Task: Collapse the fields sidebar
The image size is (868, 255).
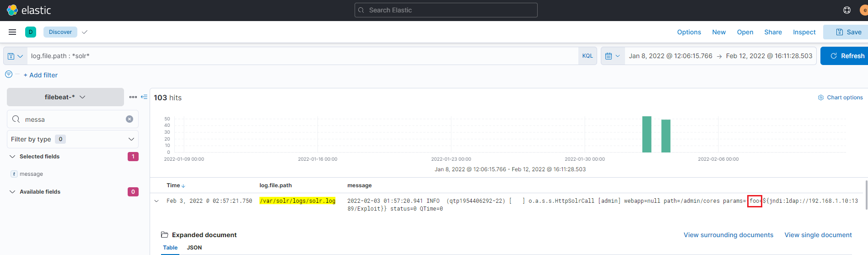Action: pyautogui.click(x=144, y=97)
